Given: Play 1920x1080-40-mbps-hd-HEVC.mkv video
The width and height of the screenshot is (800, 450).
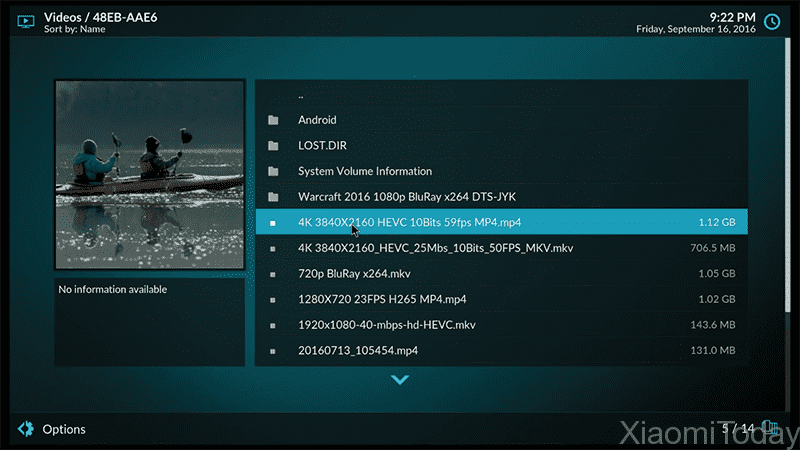Looking at the screenshot, I should (386, 325).
